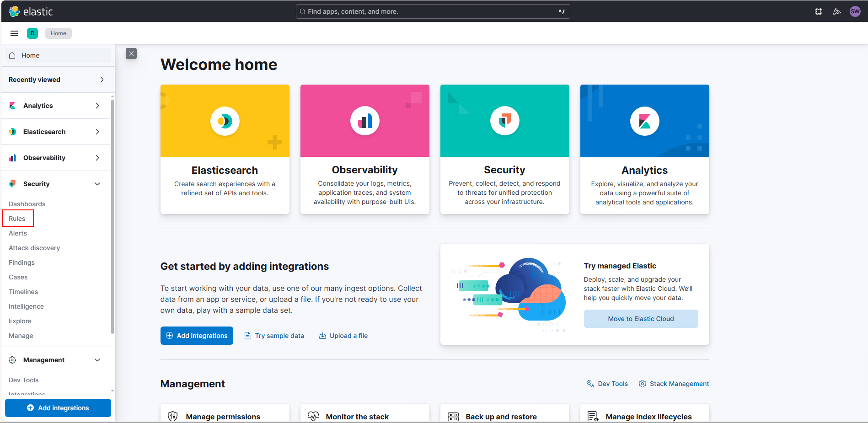
Task: Open the Security solution card title
Action: point(505,170)
